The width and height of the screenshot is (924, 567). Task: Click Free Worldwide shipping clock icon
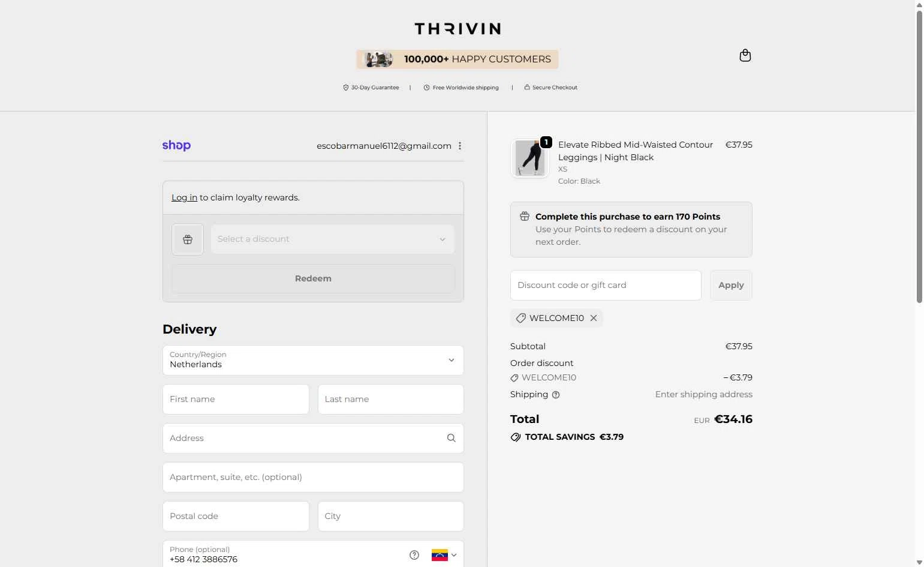(426, 88)
